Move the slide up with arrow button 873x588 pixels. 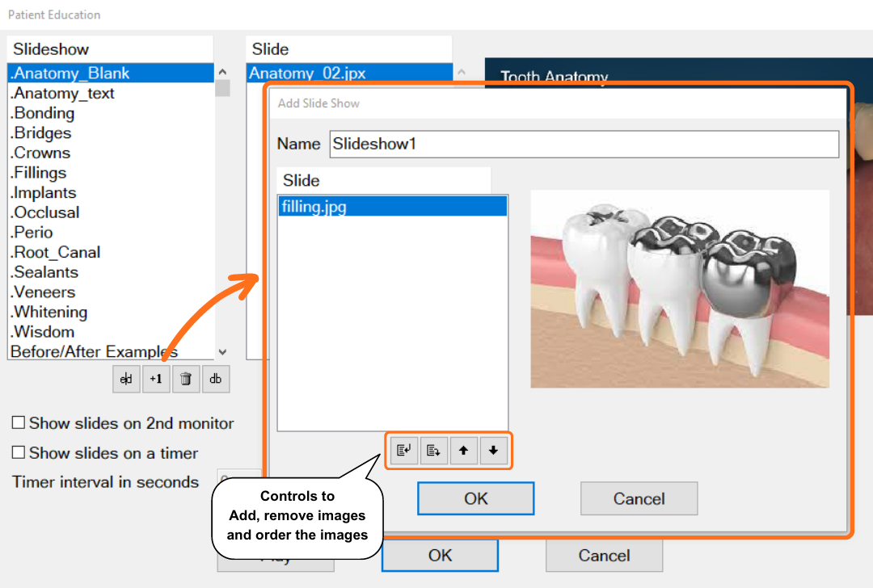464,451
